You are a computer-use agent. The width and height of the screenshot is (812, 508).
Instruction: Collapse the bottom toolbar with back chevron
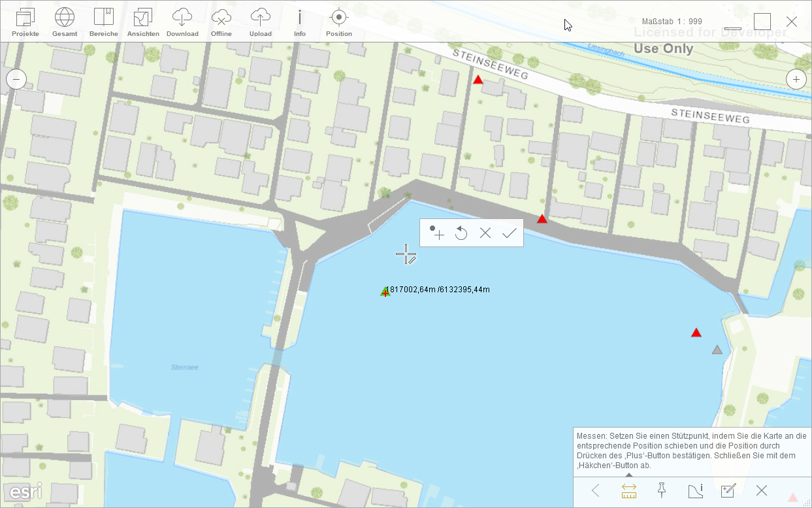[596, 490]
